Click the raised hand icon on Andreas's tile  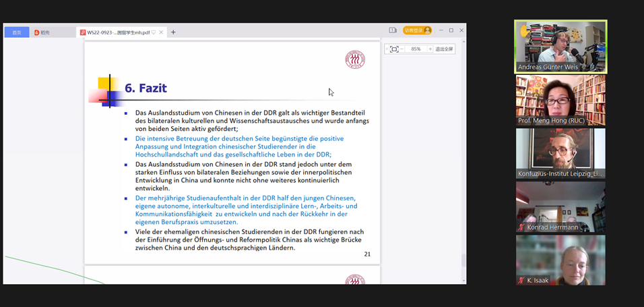(523, 30)
